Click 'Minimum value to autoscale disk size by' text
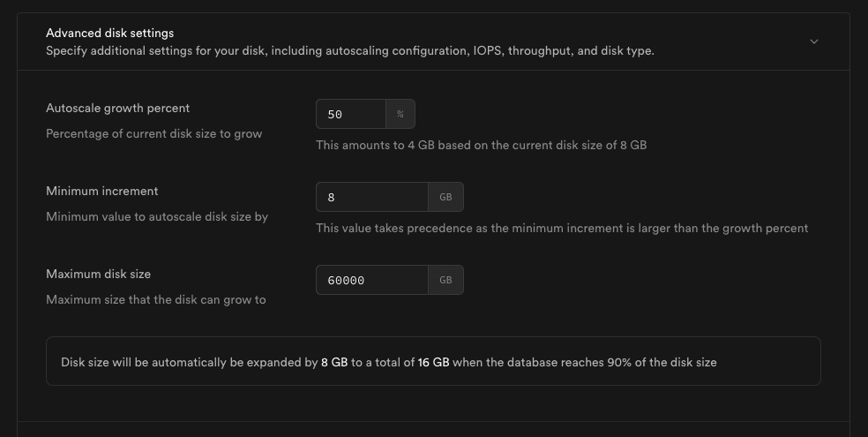 157,217
